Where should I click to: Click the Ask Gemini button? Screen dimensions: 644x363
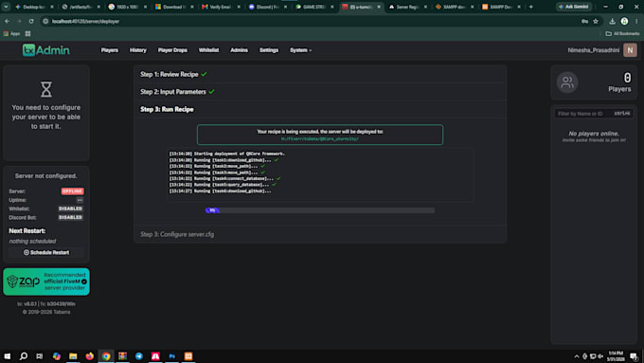point(574,7)
